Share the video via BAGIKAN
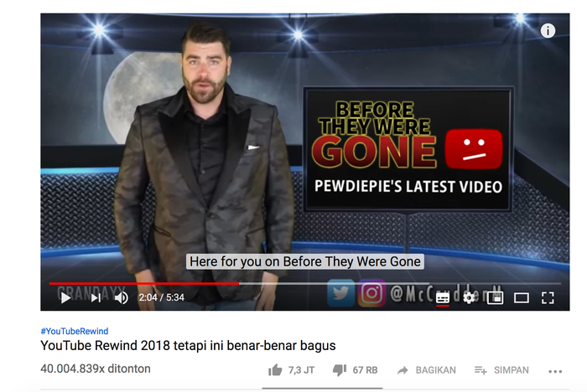The width and height of the screenshot is (587, 392). point(427,370)
